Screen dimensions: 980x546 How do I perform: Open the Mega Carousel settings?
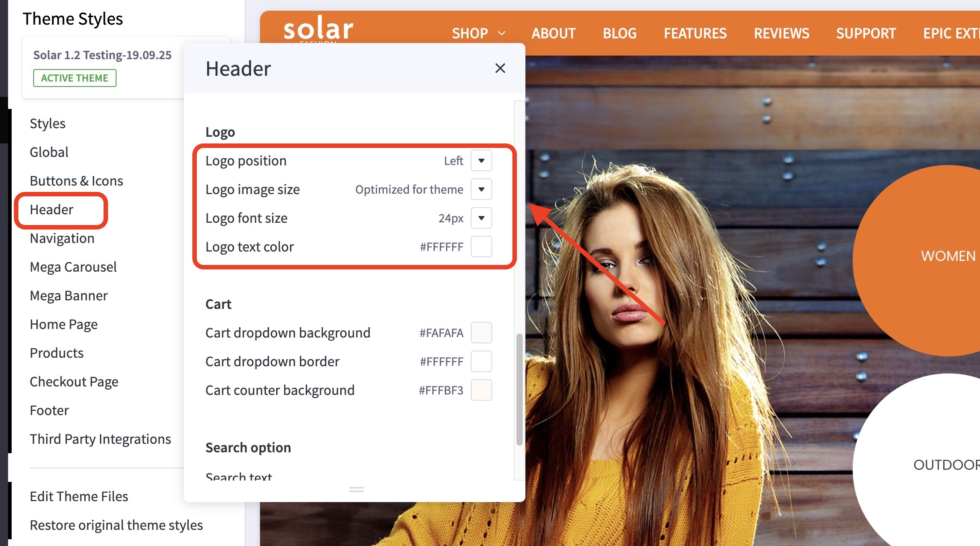point(73,267)
